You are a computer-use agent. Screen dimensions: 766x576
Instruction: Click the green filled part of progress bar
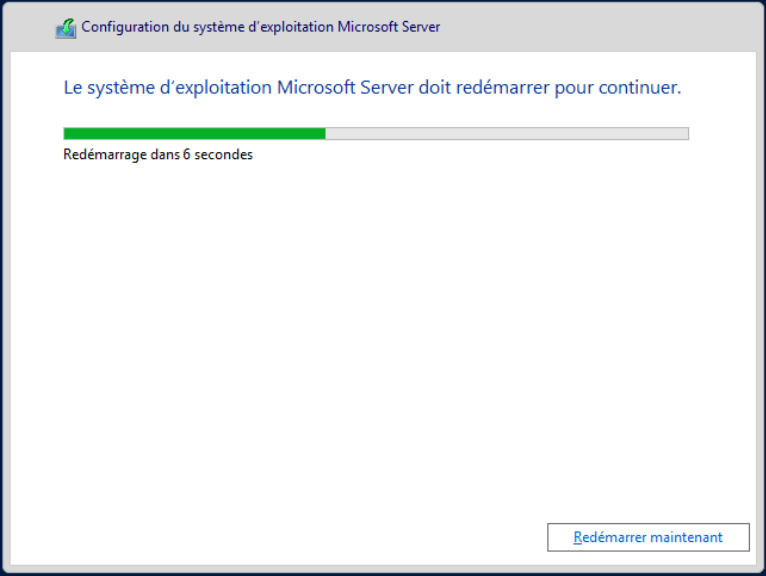click(x=194, y=133)
